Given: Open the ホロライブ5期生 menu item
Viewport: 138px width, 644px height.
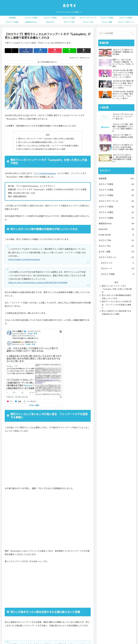Looking at the screenshot, I should tap(12, 22).
